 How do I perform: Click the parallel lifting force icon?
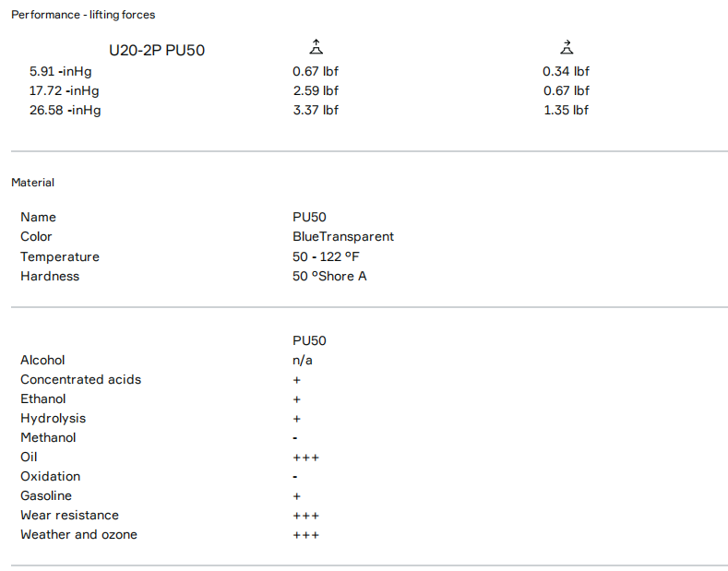tap(567, 48)
